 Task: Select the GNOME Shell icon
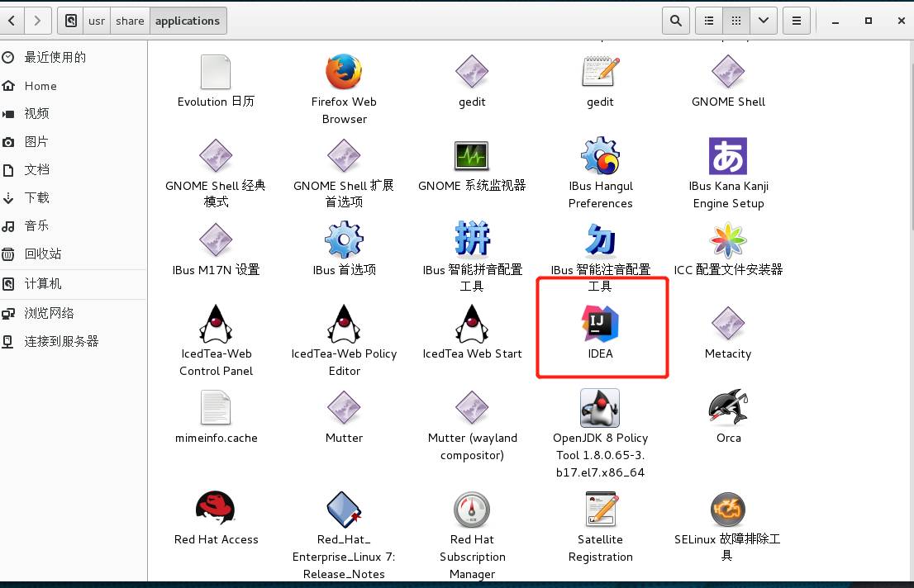click(x=728, y=72)
